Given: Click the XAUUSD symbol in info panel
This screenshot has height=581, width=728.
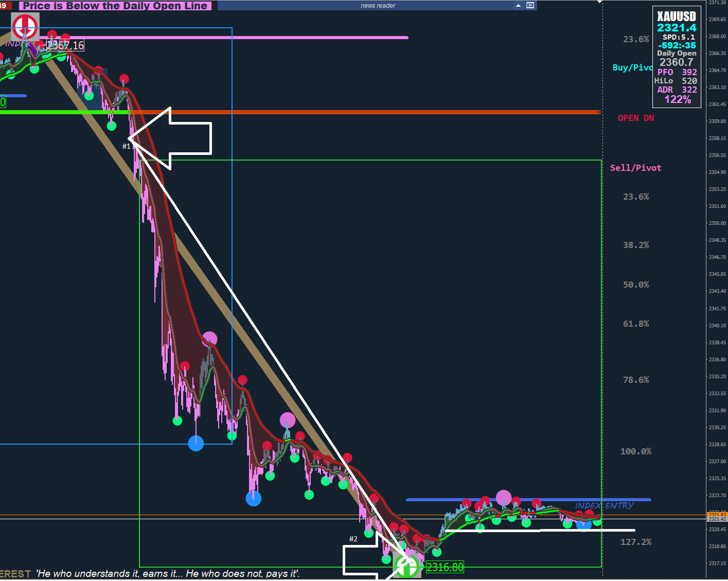Looking at the screenshot, I should click(x=677, y=16).
